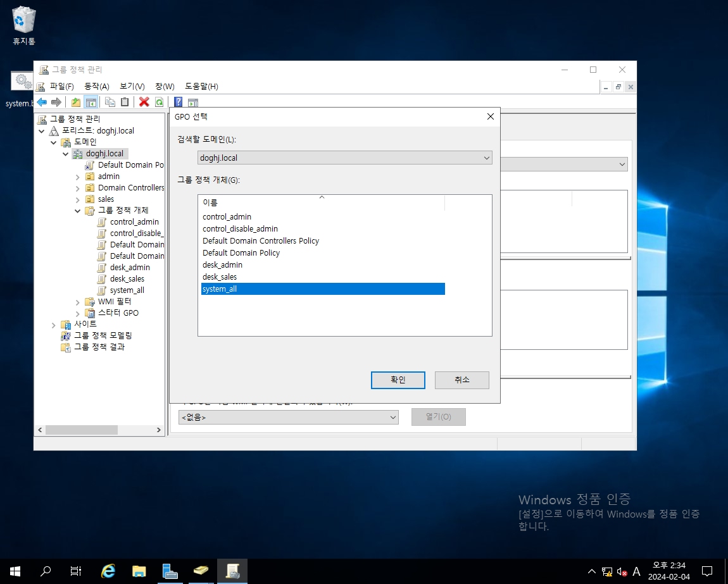Collapse the 도메인 tree node
The width and height of the screenshot is (728, 584).
click(54, 142)
